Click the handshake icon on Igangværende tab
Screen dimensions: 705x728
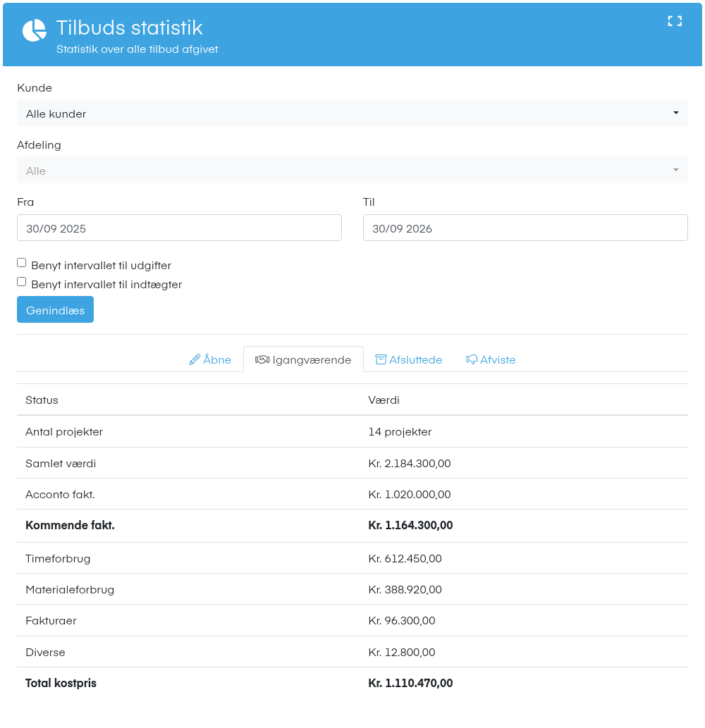(262, 359)
